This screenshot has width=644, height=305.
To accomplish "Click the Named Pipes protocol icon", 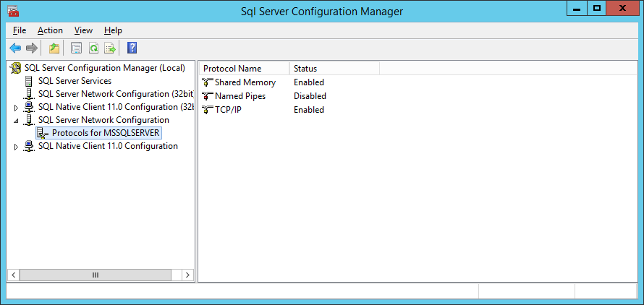I will (x=208, y=96).
